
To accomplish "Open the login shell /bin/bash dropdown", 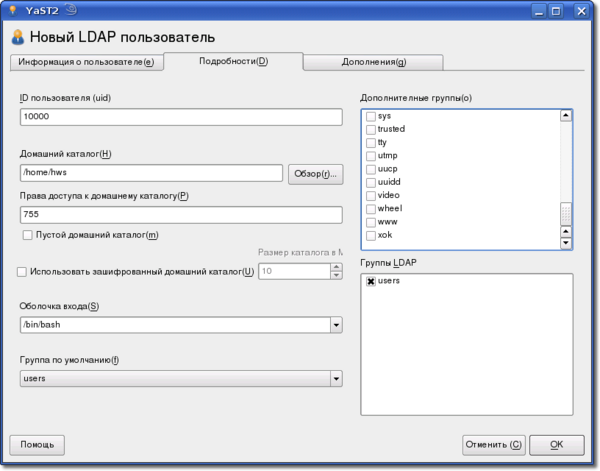I will point(335,325).
